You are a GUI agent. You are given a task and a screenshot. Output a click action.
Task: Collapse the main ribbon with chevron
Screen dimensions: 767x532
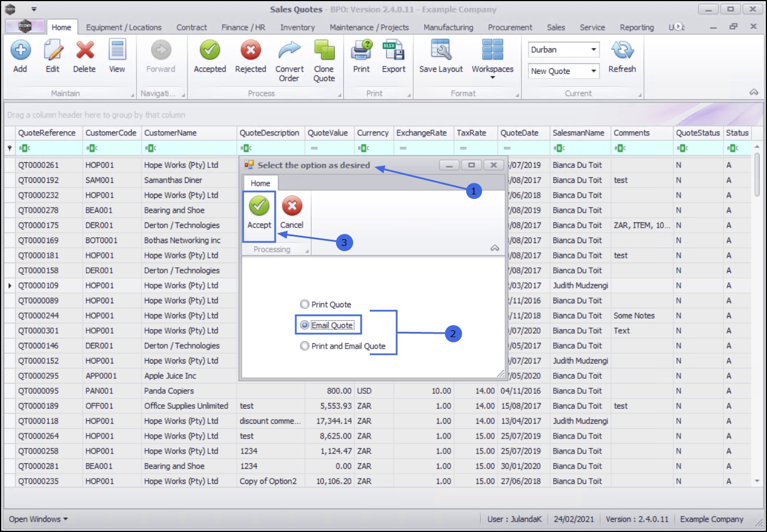coord(754,92)
